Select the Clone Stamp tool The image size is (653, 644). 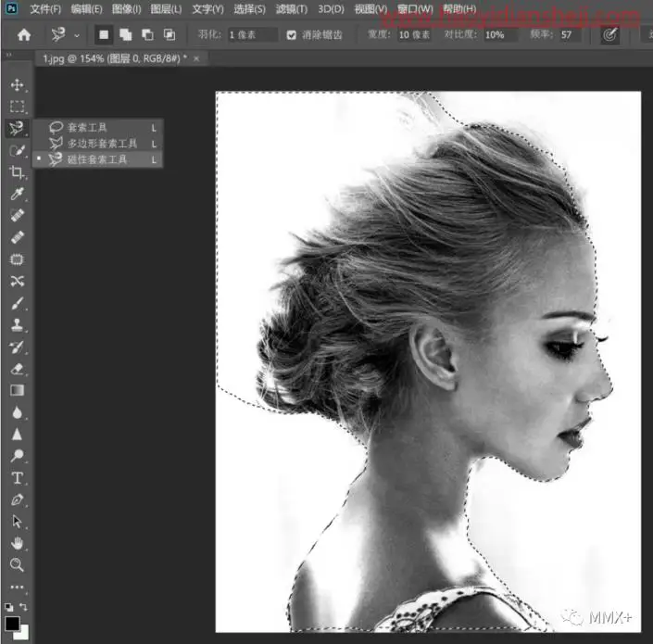click(x=17, y=325)
